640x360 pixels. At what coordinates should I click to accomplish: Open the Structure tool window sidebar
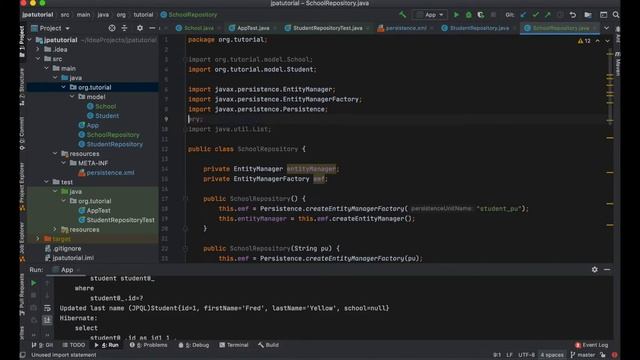point(22,87)
